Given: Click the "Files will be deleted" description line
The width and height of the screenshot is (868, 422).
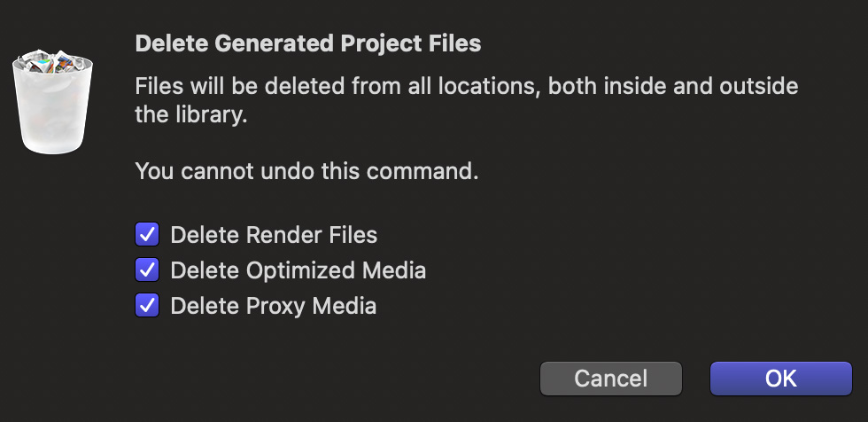Looking at the screenshot, I should pos(467,86).
